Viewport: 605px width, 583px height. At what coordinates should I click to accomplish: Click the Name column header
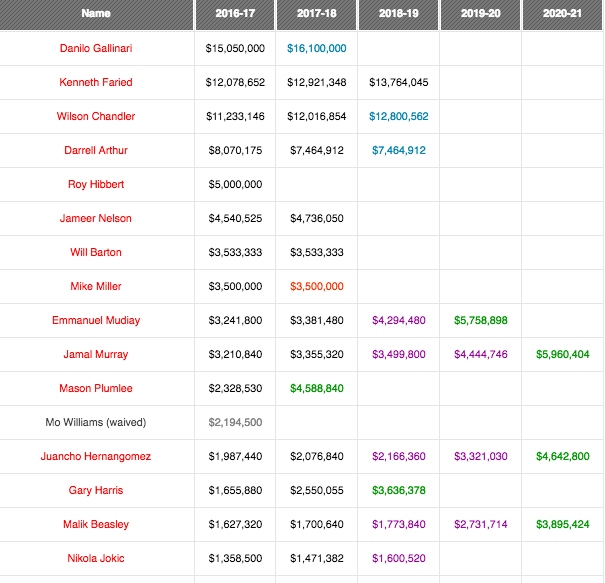click(x=96, y=14)
